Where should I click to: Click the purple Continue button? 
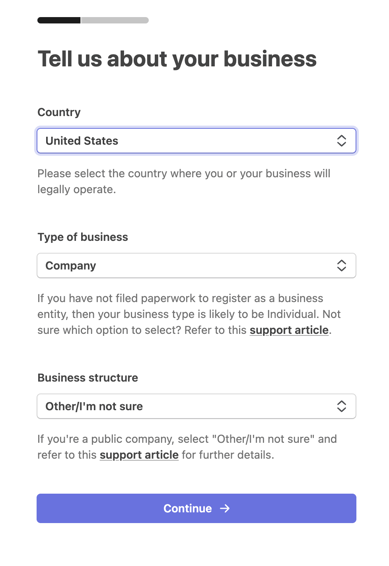click(196, 508)
